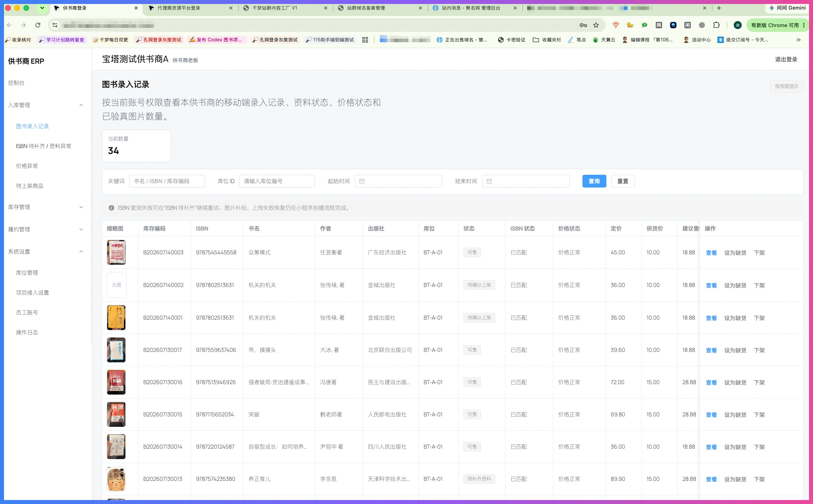Image resolution: width=813 pixels, height=504 pixels.
Task: Bookmark this page using the star icon
Action: [x=596, y=25]
